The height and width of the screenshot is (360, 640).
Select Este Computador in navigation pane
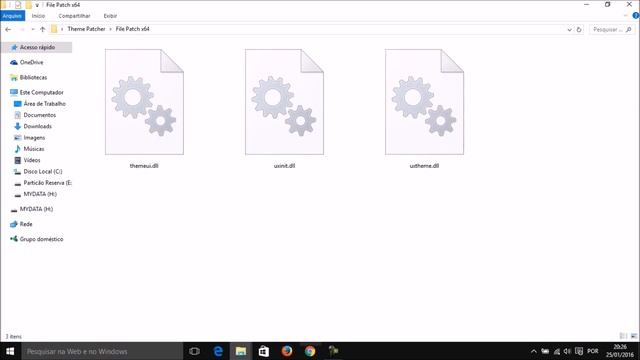(41, 93)
